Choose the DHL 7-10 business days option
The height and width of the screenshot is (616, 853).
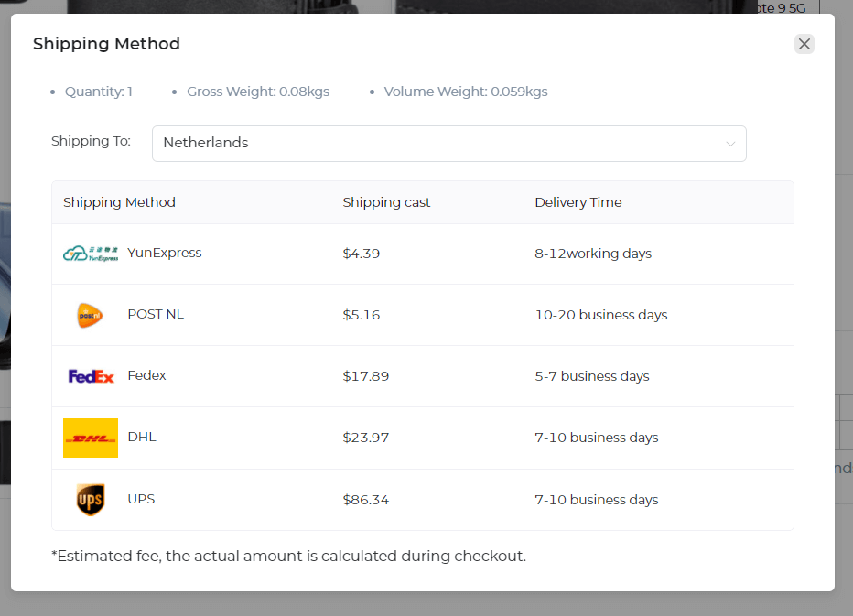pos(421,438)
